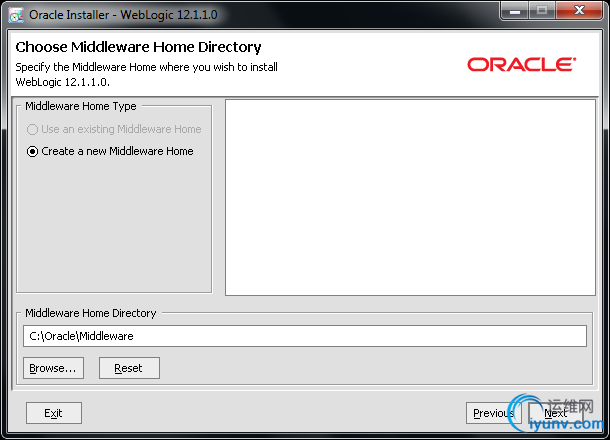Proceed with the Next button
610x440 pixels.
point(556,413)
